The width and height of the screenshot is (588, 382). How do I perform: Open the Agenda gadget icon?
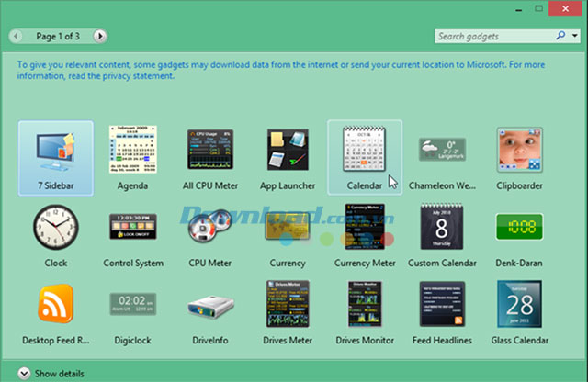click(x=132, y=150)
